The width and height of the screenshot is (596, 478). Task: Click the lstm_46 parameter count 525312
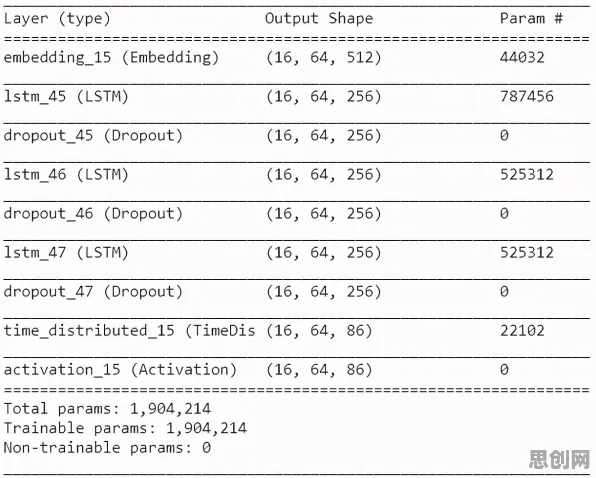pos(526,174)
